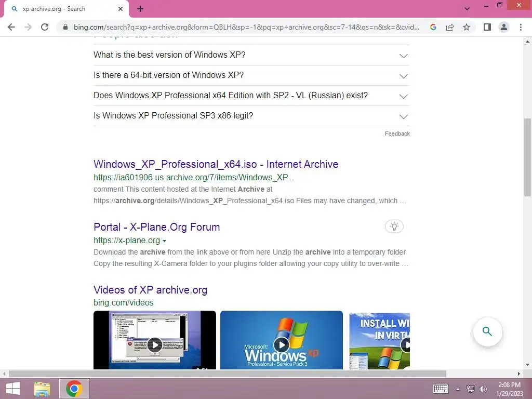The height and width of the screenshot is (399, 532).
Task: Click the Feedback link
Action: point(397,134)
